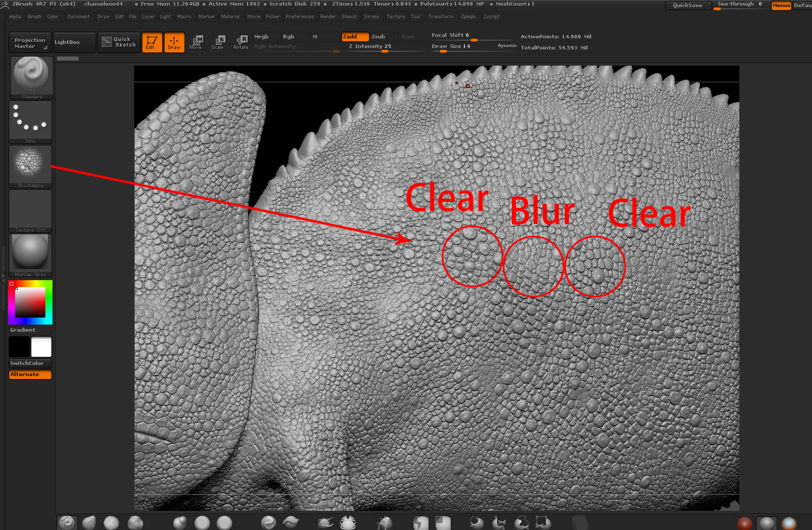812x530 pixels.
Task: Open the BrushAlpha alpha picker
Action: coord(30,167)
